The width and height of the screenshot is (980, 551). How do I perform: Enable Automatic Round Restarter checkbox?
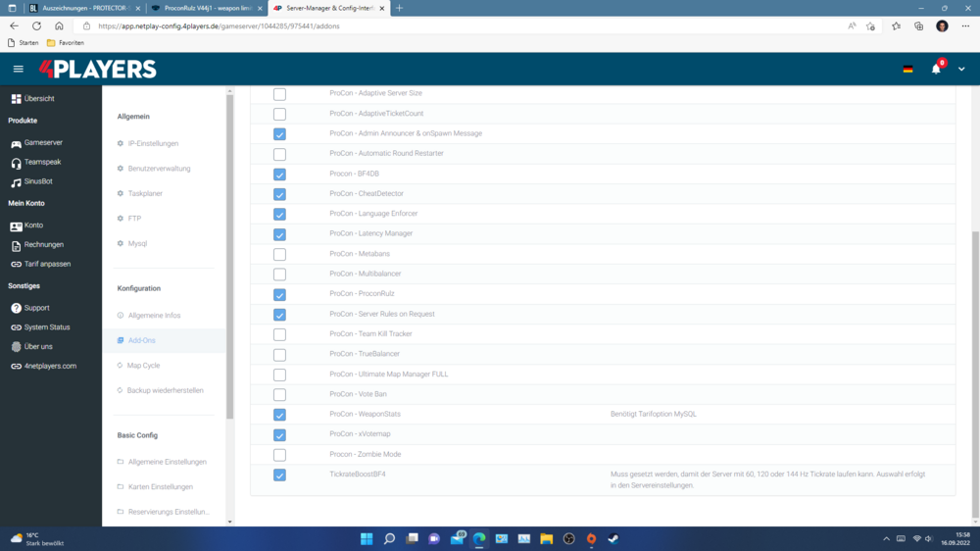[279, 154]
